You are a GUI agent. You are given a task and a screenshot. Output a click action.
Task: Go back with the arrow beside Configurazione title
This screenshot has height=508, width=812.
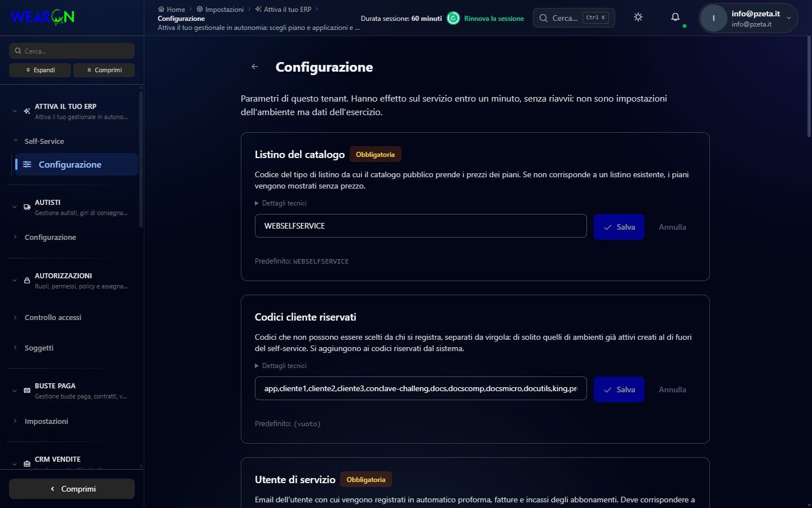coord(255,67)
